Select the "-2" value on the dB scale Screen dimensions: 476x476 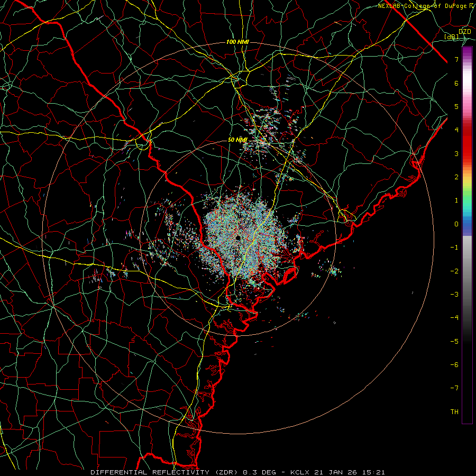[x=454, y=271]
